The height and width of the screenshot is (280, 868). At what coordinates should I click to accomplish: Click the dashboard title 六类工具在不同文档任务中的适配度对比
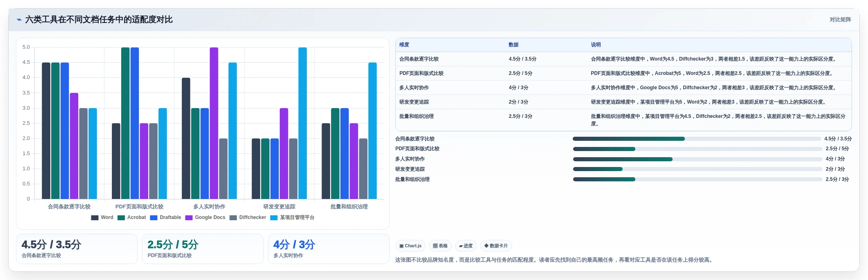click(x=99, y=20)
